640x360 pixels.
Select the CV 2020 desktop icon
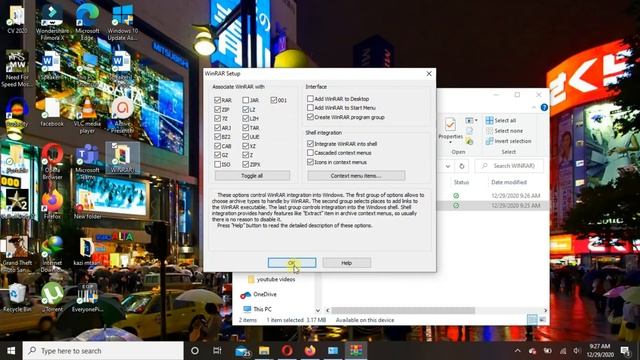coord(17,20)
